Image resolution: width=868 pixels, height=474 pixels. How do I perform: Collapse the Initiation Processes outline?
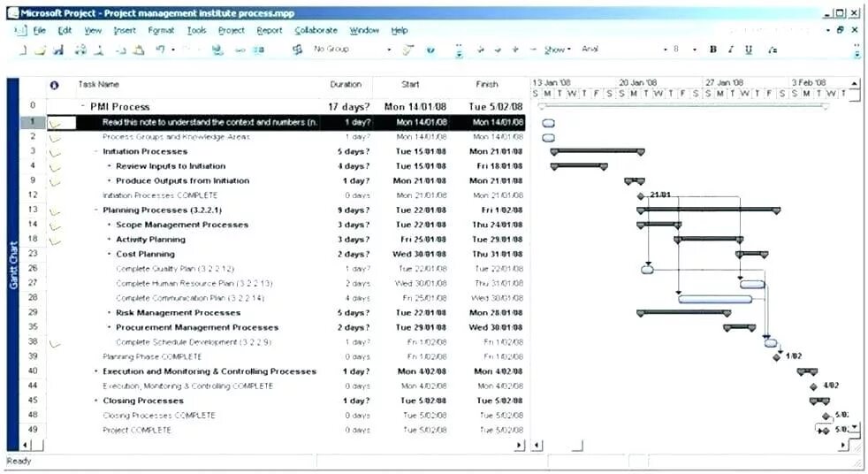pyautogui.click(x=95, y=151)
